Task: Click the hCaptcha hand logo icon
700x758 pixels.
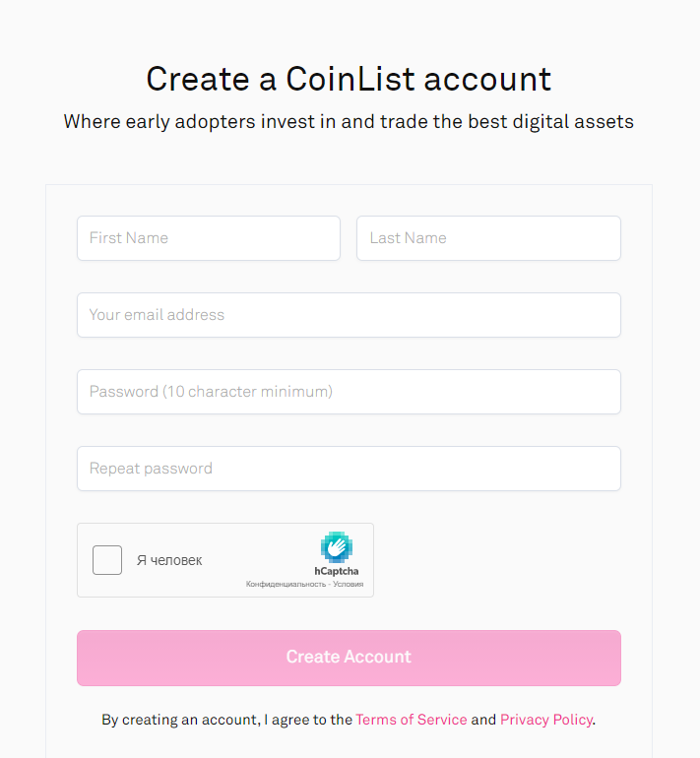Action: (x=337, y=547)
